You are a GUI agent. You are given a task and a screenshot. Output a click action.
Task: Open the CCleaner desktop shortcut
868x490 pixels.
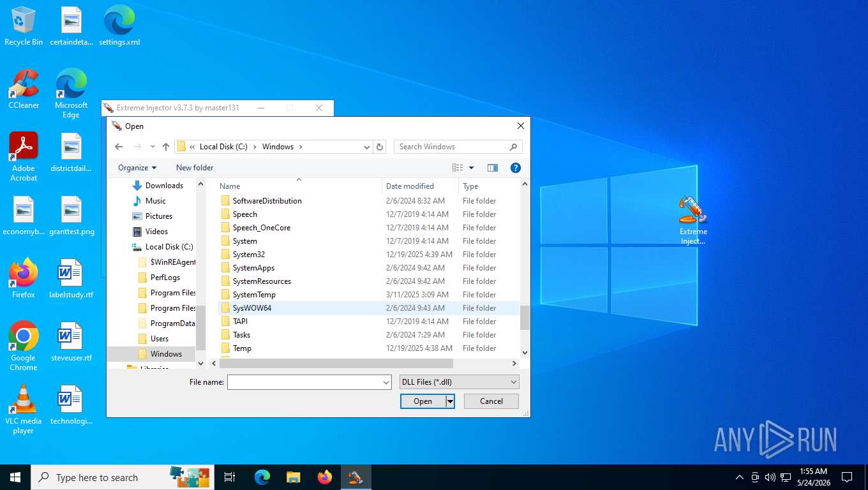[24, 89]
